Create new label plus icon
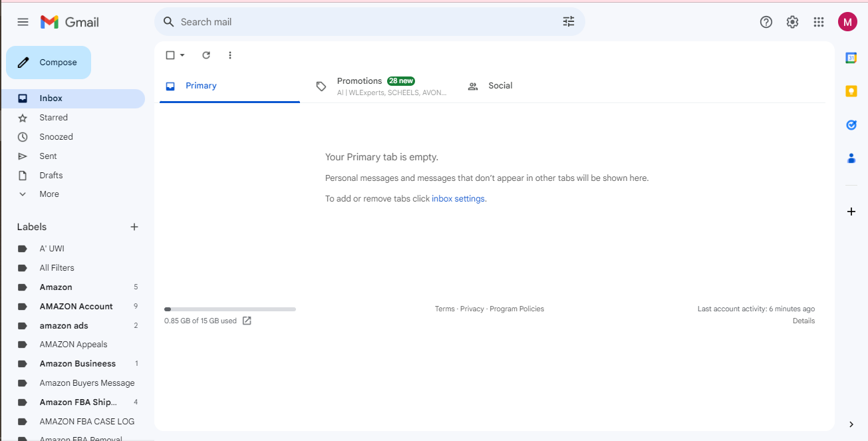 [x=134, y=227]
